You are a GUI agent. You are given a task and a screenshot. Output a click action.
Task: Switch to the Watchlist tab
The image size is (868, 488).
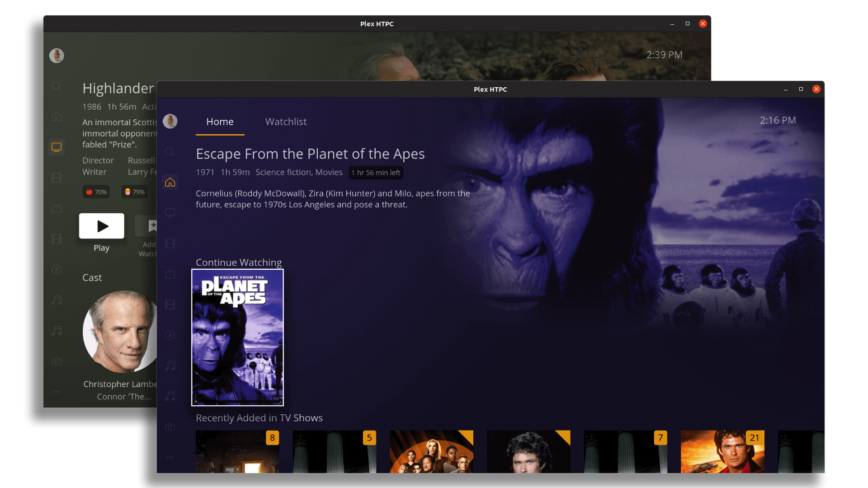tap(286, 122)
